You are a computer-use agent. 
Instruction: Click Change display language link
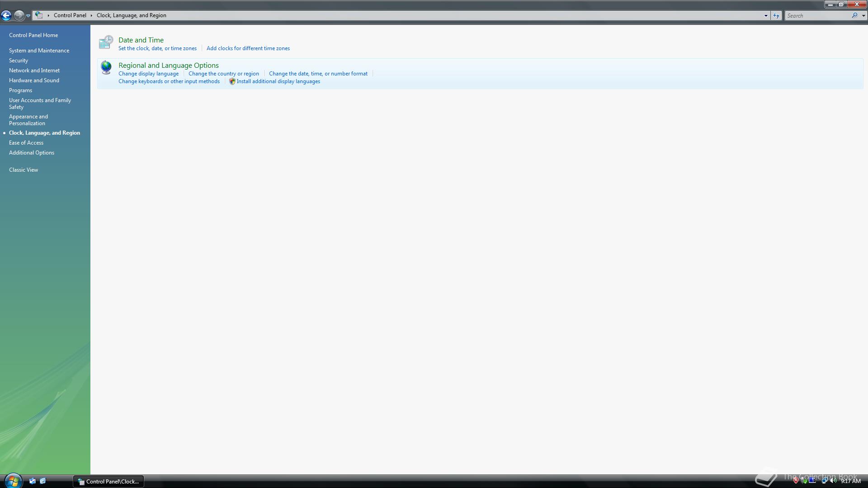click(x=148, y=74)
